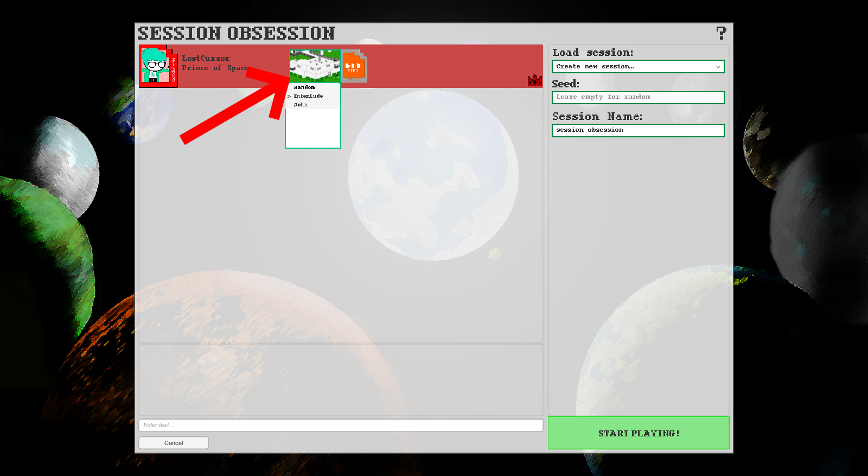Click the red crown host icon

pos(535,80)
